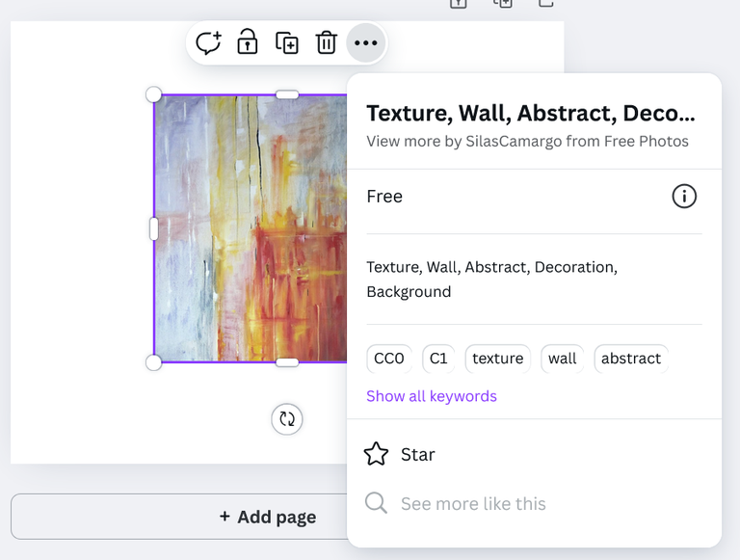The width and height of the screenshot is (740, 560).
Task: Click the add comment speech bubble icon
Action: 208,43
